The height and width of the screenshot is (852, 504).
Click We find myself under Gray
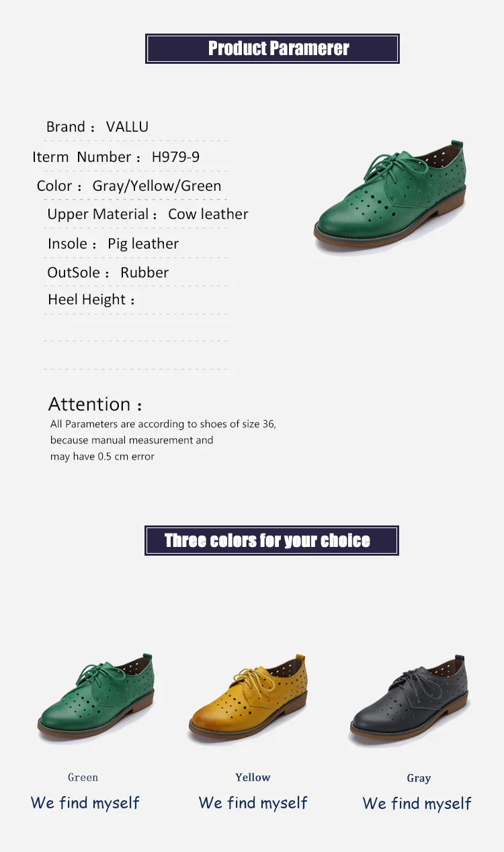417,803
